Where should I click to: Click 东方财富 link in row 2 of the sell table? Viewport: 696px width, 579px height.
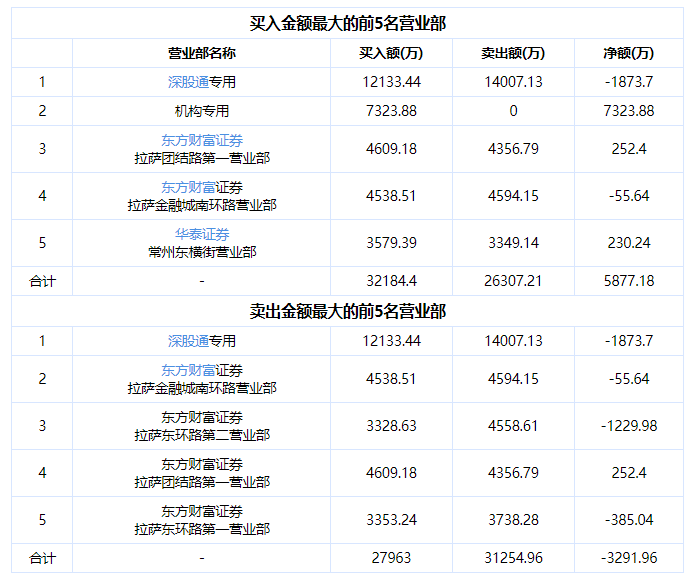[x=188, y=370]
